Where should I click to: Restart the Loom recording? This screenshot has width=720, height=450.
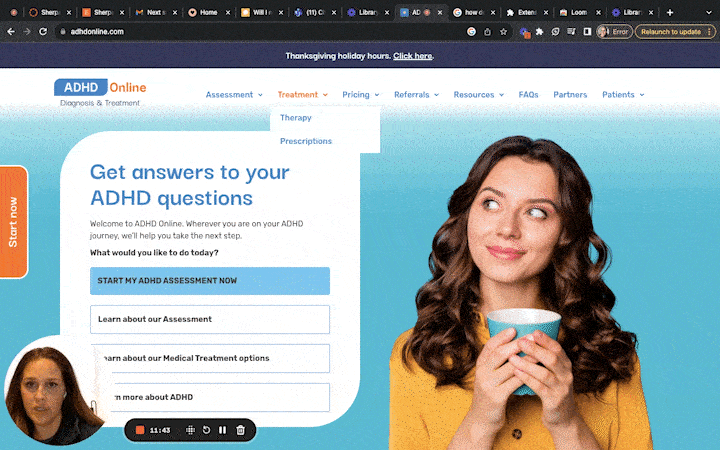click(x=206, y=430)
